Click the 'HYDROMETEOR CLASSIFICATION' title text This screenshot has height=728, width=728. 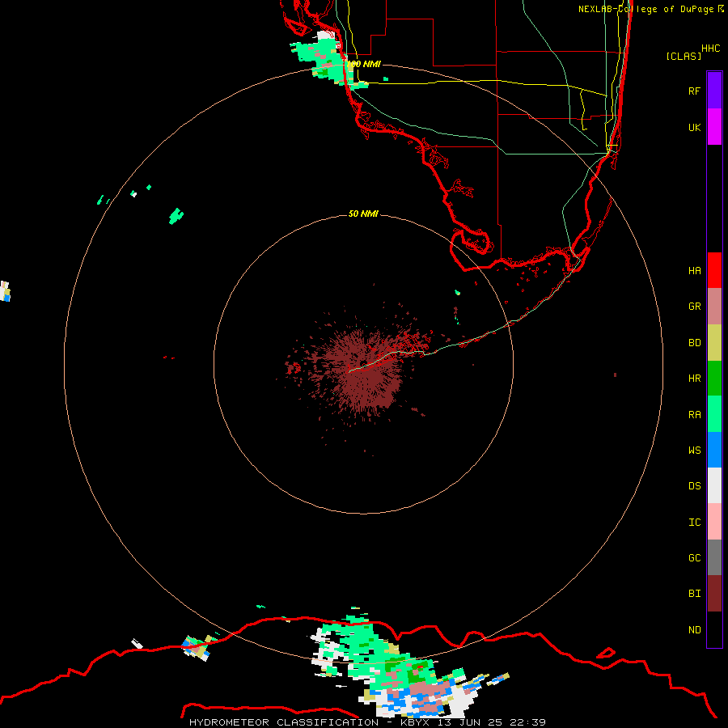[284, 722]
